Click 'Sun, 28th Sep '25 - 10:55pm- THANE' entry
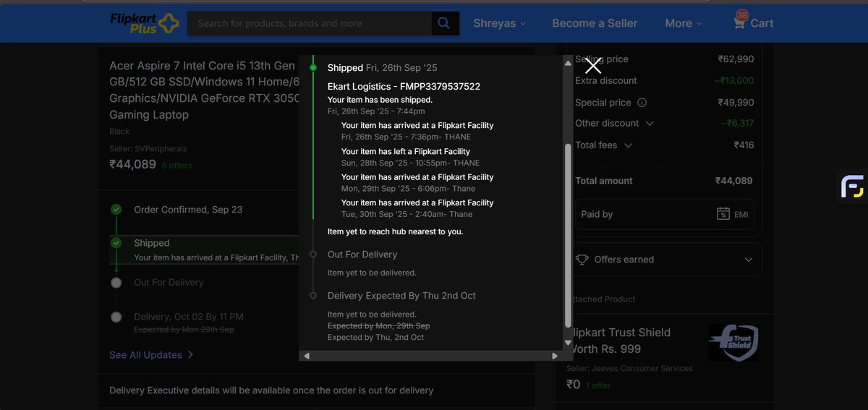This screenshot has width=868, height=410. click(410, 163)
